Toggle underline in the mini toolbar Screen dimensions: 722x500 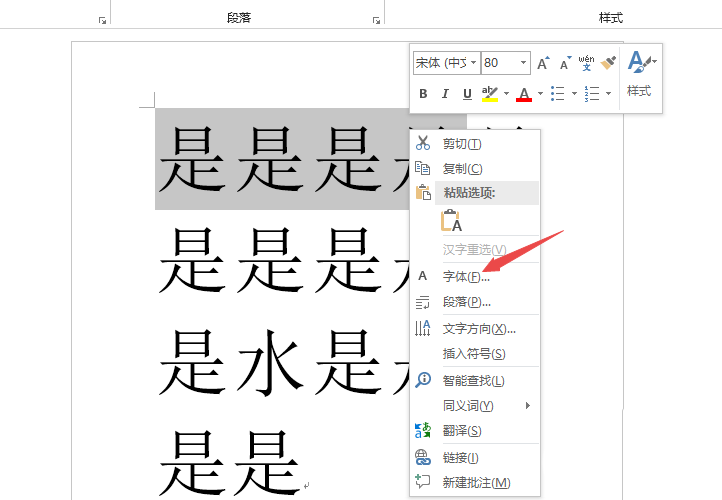[x=466, y=94]
